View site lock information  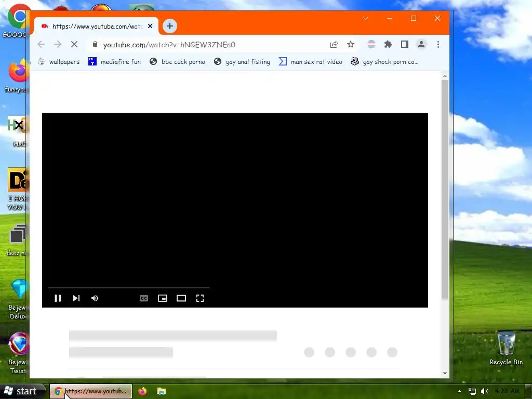coord(95,45)
